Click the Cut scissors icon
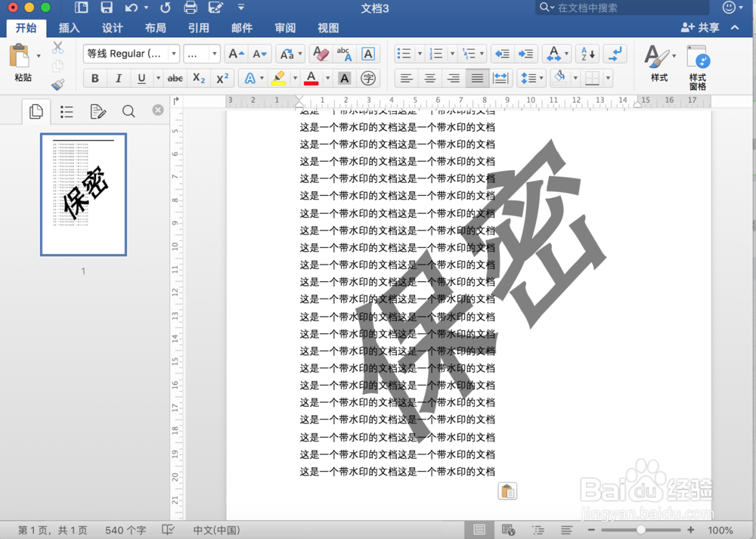 point(58,47)
